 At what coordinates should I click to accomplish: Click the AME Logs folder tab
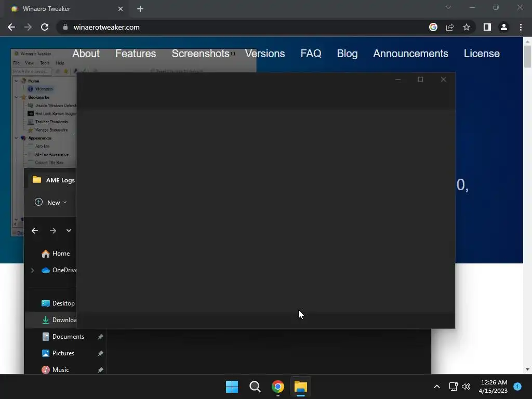54,180
